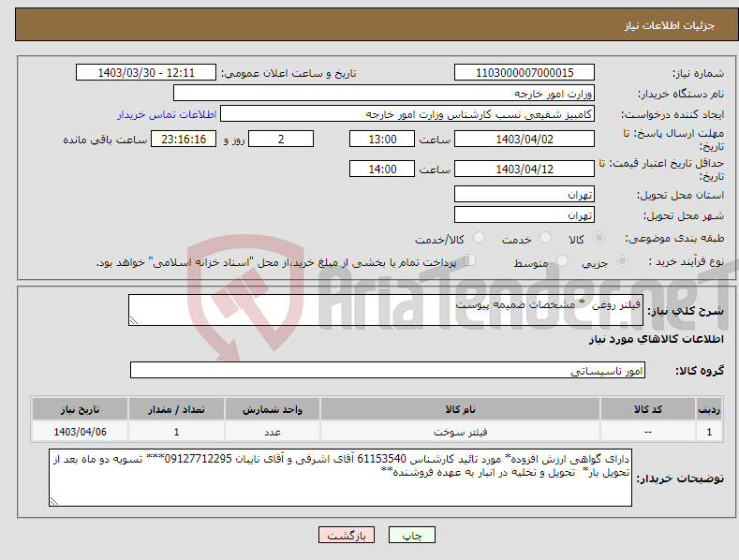Click the resize handle of buyer notes textarea

(54, 501)
